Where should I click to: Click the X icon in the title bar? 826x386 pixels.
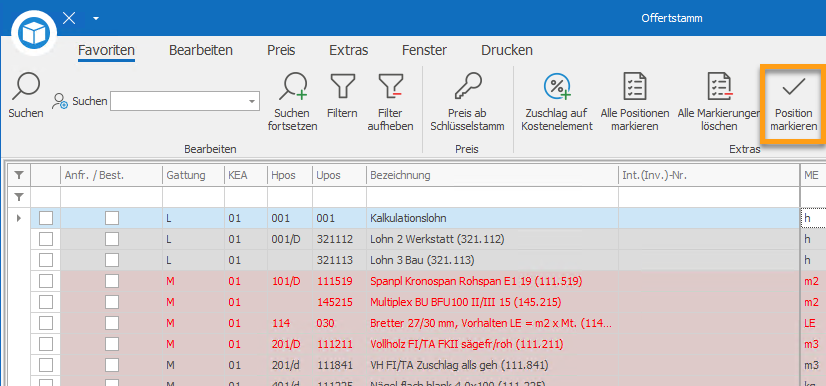click(69, 18)
